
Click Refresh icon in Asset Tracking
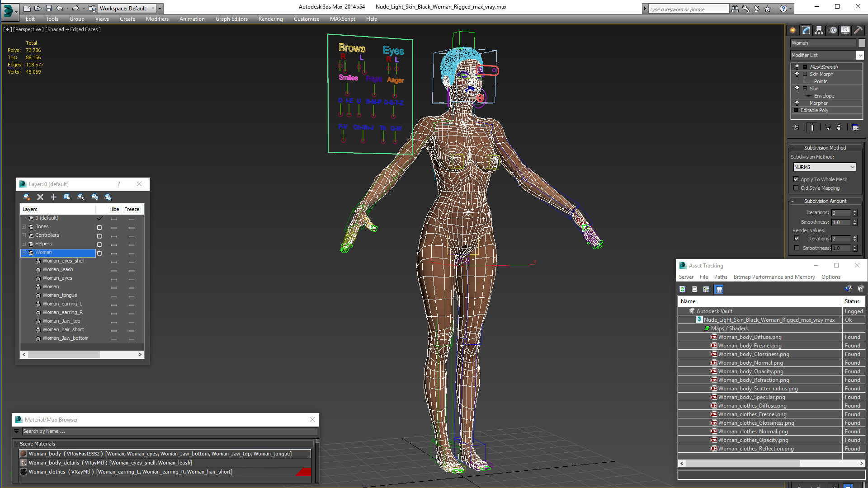[x=682, y=289]
